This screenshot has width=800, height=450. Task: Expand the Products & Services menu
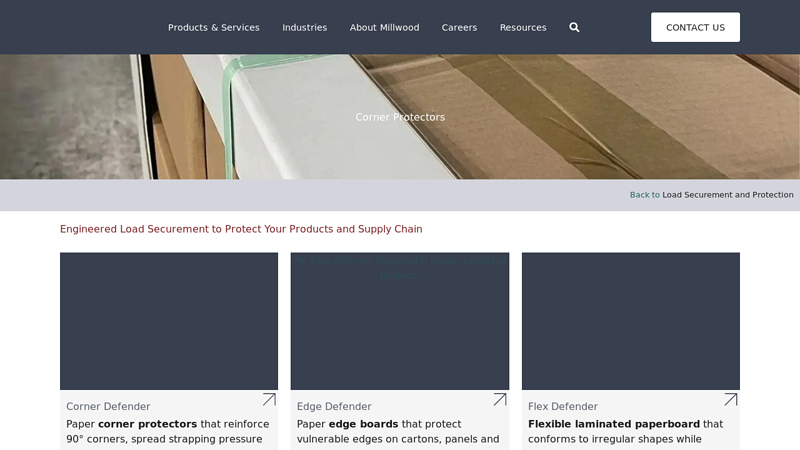tap(213, 27)
